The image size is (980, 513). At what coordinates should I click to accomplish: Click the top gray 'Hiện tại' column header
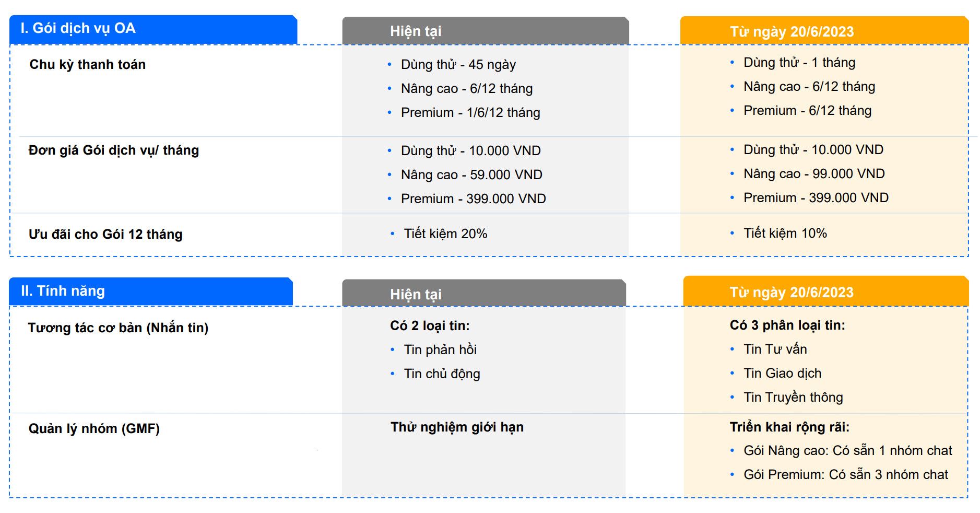(486, 31)
